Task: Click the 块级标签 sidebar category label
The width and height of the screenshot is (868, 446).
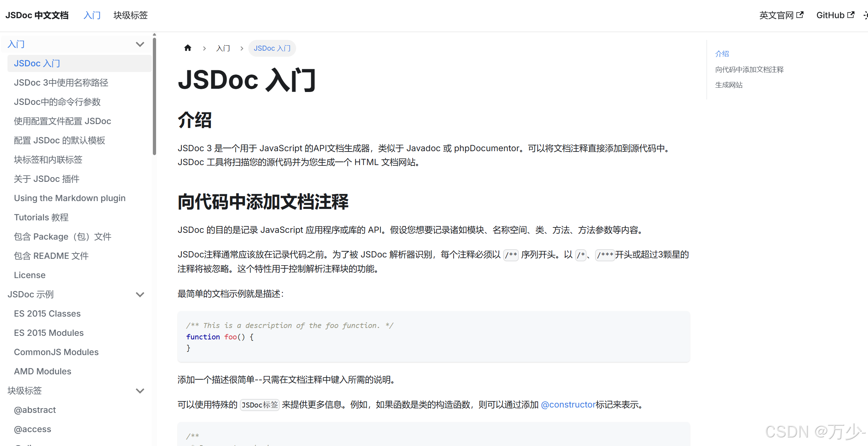Action: (25, 391)
